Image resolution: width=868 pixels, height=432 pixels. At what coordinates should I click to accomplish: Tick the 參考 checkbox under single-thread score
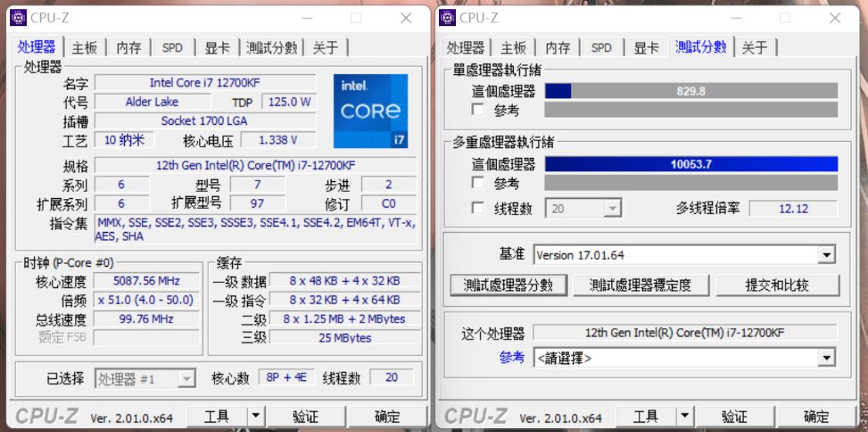(478, 109)
